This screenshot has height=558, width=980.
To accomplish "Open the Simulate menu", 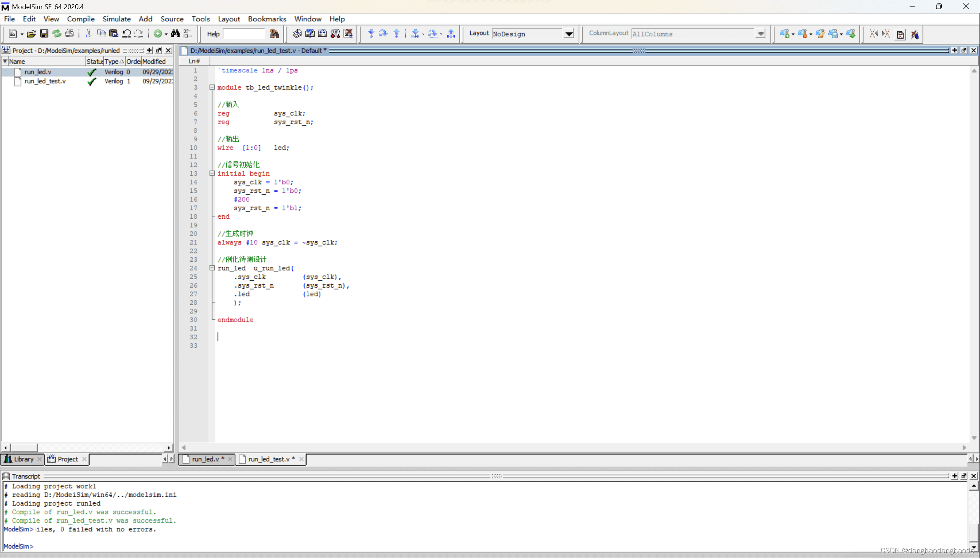I will coord(117,19).
